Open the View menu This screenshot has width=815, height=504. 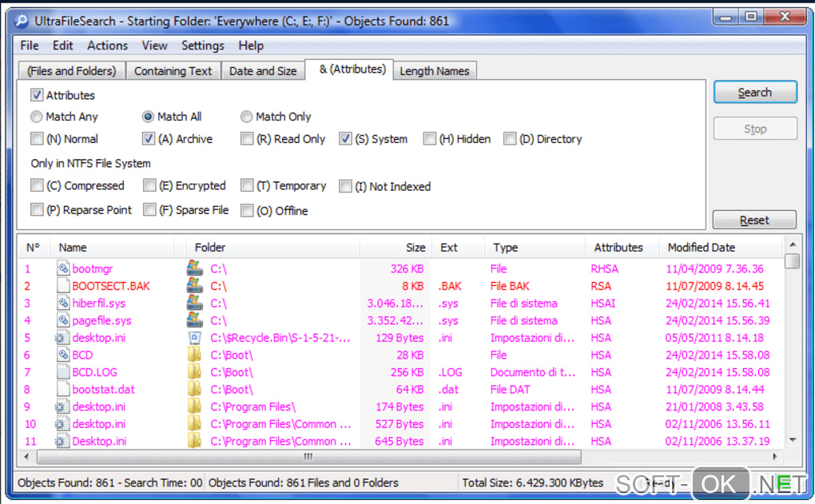click(x=154, y=46)
